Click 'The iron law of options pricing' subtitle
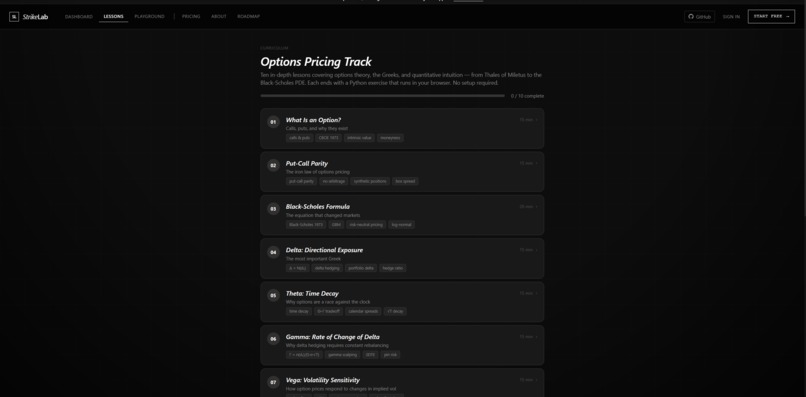This screenshot has width=806, height=397. coord(318,172)
